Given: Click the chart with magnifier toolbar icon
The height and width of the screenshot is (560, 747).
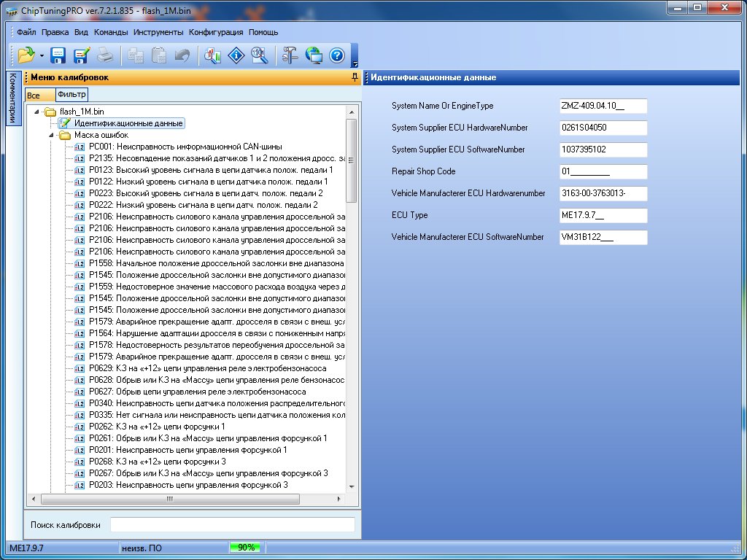Looking at the screenshot, I should point(212,55).
